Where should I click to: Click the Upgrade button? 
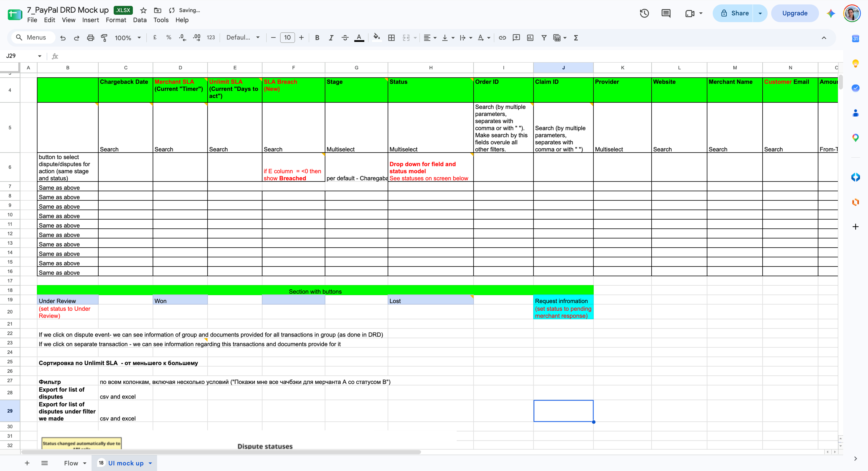[794, 14]
